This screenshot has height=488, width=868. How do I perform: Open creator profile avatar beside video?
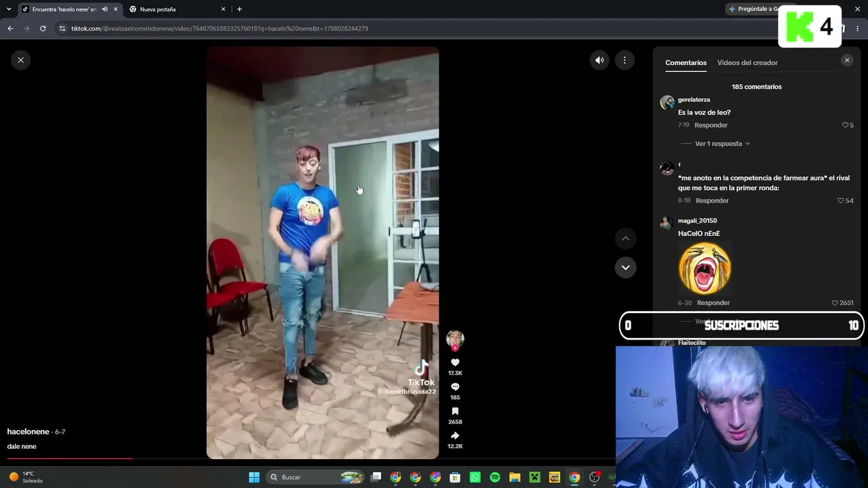455,339
